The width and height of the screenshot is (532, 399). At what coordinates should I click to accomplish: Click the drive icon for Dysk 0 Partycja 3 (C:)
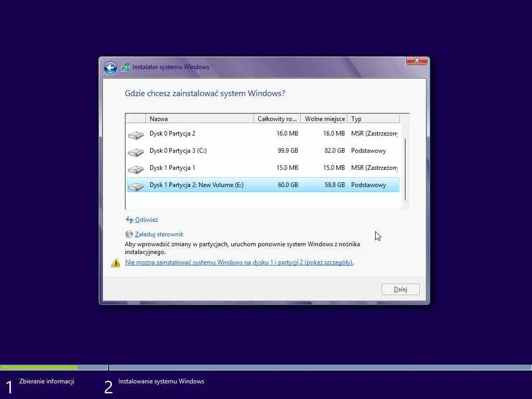click(x=136, y=152)
